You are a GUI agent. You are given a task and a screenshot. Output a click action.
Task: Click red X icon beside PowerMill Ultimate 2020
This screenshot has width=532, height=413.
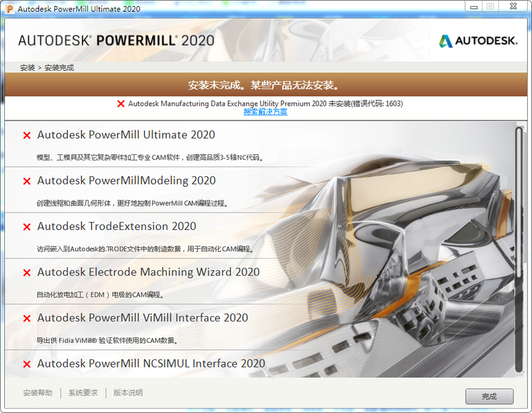pyautogui.click(x=27, y=136)
